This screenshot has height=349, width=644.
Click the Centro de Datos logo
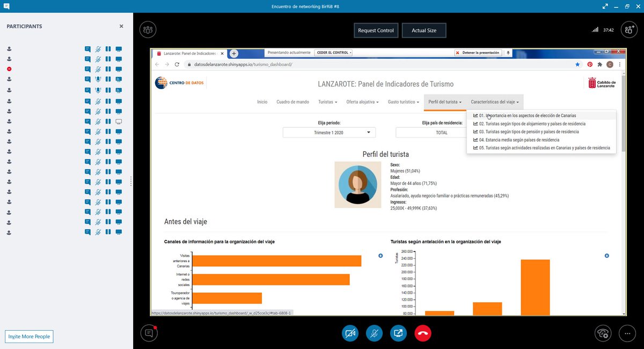180,83
